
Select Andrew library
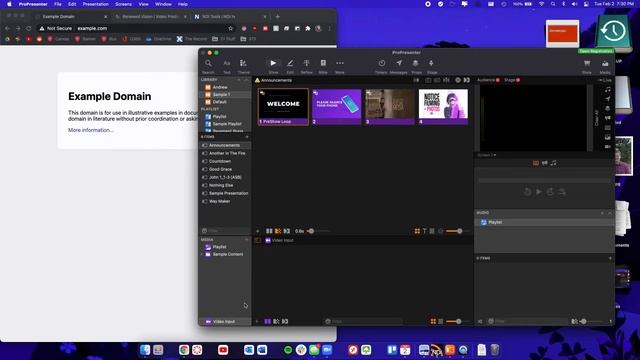(x=225, y=87)
